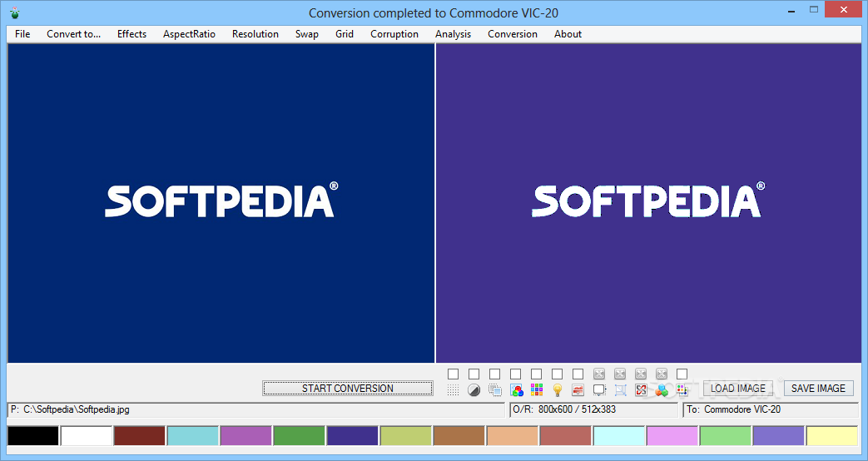868x461 pixels.
Task: Select the light cyan palette swatch
Action: (619, 435)
